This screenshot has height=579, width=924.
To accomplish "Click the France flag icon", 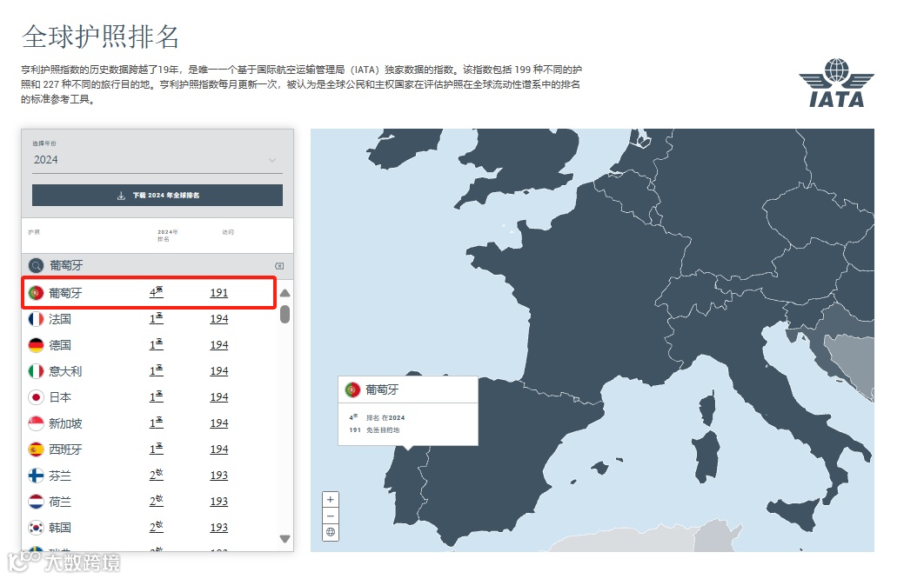I will click(36, 319).
